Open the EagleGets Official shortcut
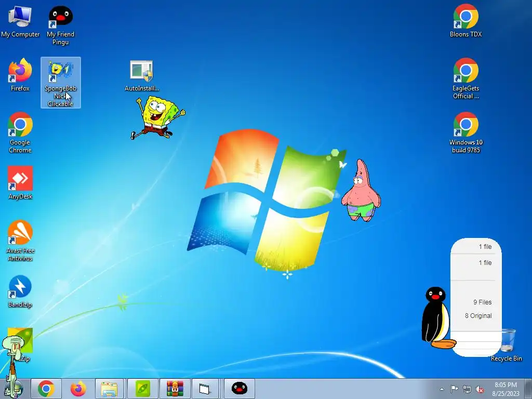 (x=466, y=78)
